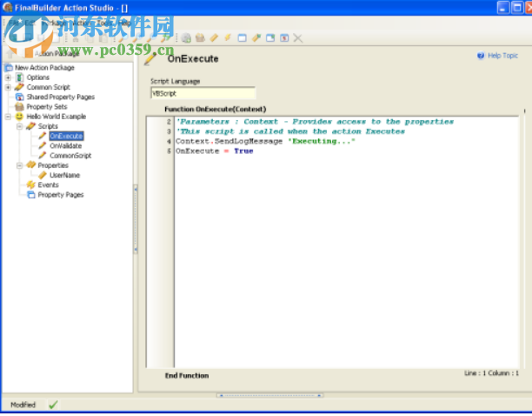
Task: Click the vertical splitter handle beside tree panel
Action: [x=136, y=219]
